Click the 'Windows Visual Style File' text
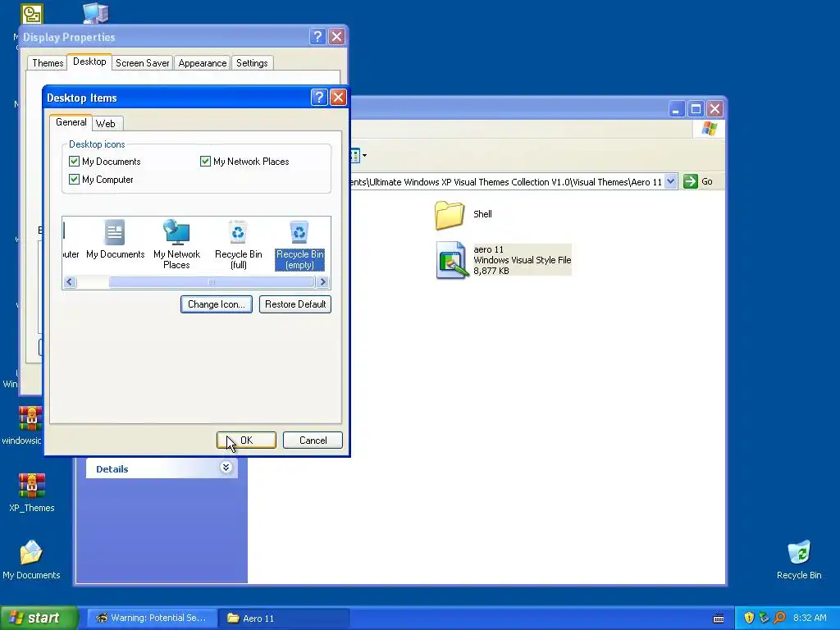 (523, 260)
